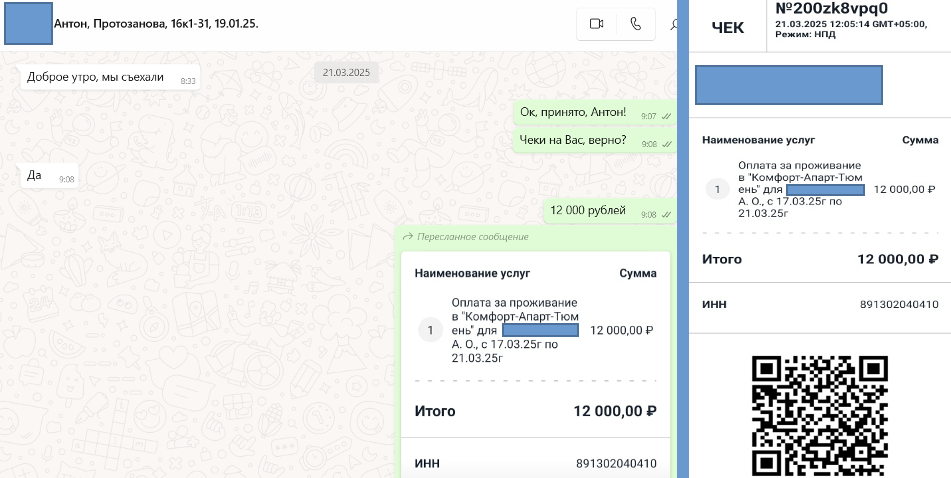The image size is (951, 478).
Task: Click the total '12 000,00 ₽' in receipt panel
Action: [x=898, y=260]
